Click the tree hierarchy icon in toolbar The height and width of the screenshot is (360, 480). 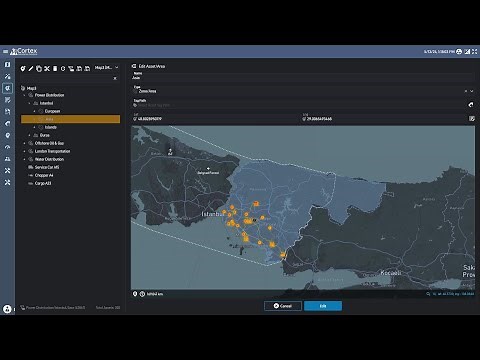[x=71, y=68]
